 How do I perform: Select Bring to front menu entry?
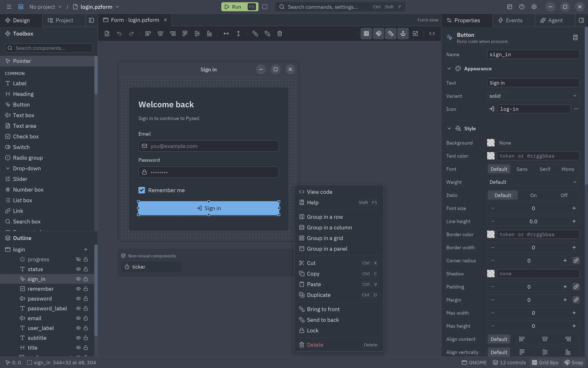(x=339, y=309)
